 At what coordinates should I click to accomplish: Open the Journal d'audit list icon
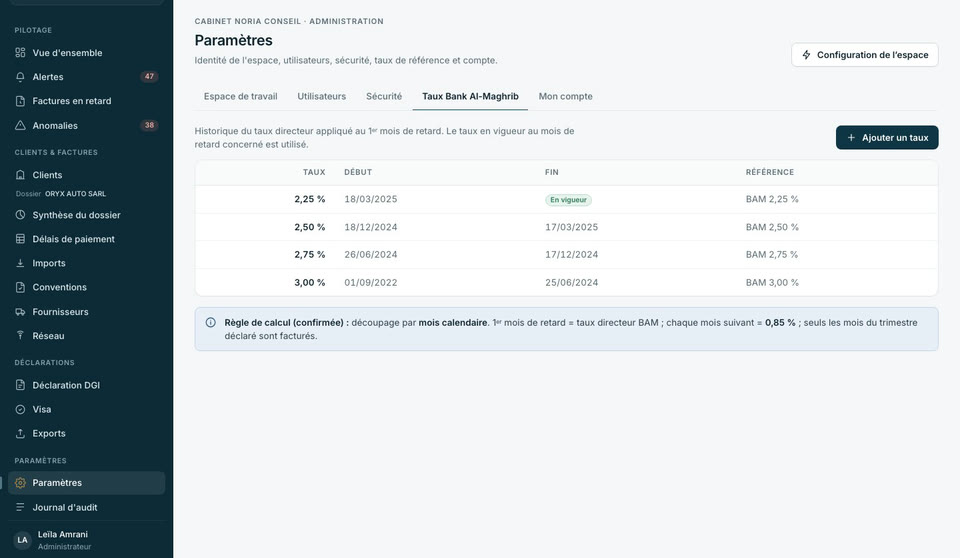(20, 507)
